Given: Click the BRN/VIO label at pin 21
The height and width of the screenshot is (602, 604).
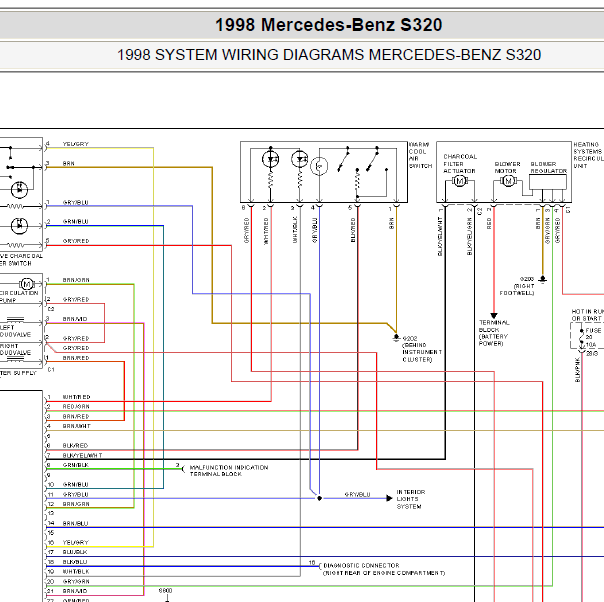Looking at the screenshot, I should point(75,591).
